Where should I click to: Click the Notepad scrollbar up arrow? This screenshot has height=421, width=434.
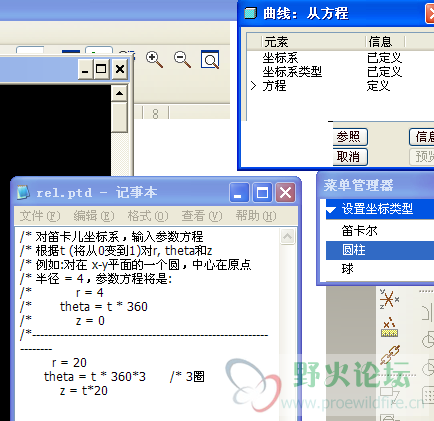pyautogui.click(x=287, y=237)
